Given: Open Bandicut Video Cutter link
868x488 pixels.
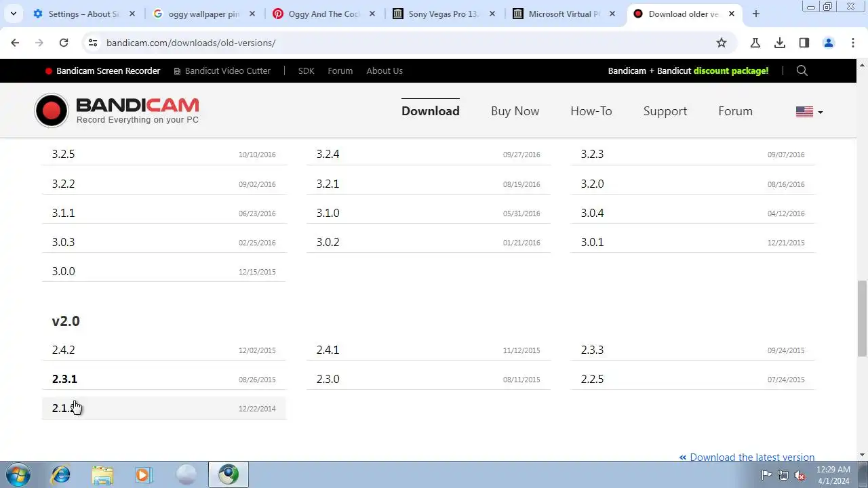Looking at the screenshot, I should point(222,70).
